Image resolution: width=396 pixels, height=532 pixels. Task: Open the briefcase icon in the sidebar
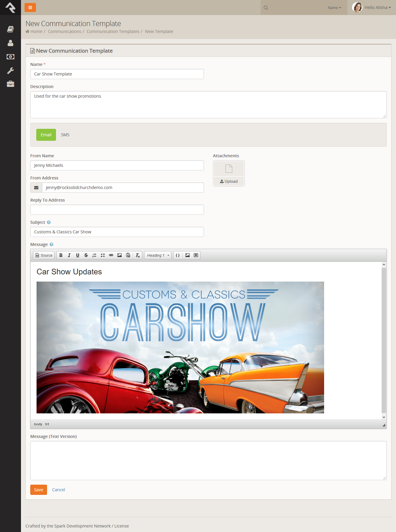point(10,84)
